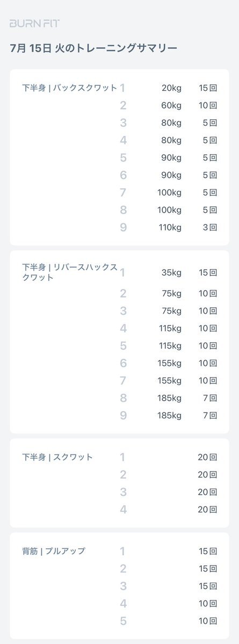
Task: Select the 60kg weight in back squat set 2
Action: click(x=171, y=106)
